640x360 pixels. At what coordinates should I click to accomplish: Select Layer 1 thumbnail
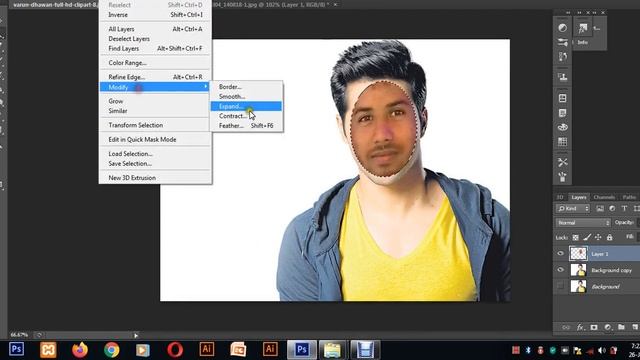click(578, 253)
